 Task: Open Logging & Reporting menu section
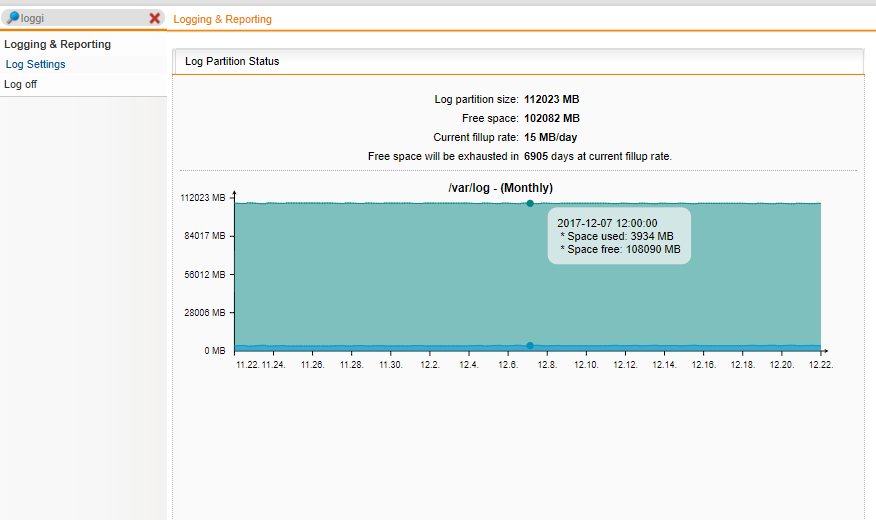click(x=58, y=44)
